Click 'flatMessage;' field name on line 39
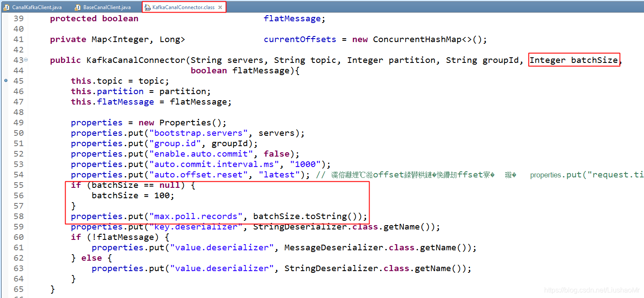644x298 pixels. [x=294, y=19]
